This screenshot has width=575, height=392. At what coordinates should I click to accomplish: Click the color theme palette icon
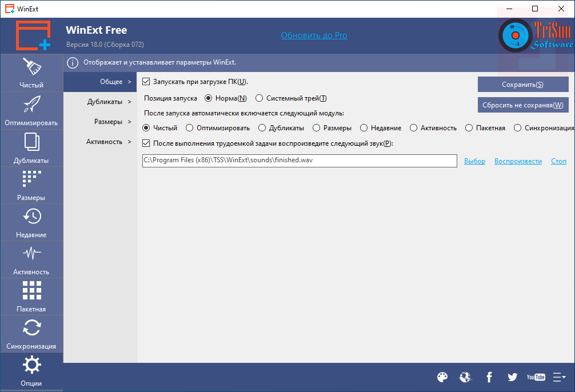pyautogui.click(x=442, y=377)
